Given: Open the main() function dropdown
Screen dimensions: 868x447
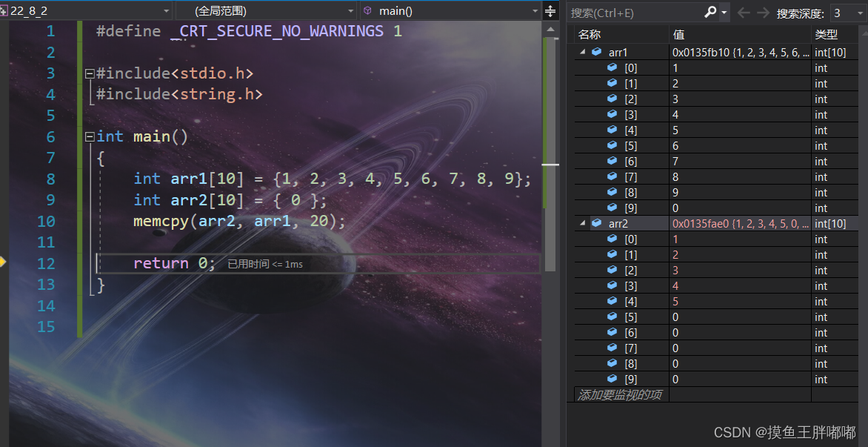Looking at the screenshot, I should click(450, 10).
